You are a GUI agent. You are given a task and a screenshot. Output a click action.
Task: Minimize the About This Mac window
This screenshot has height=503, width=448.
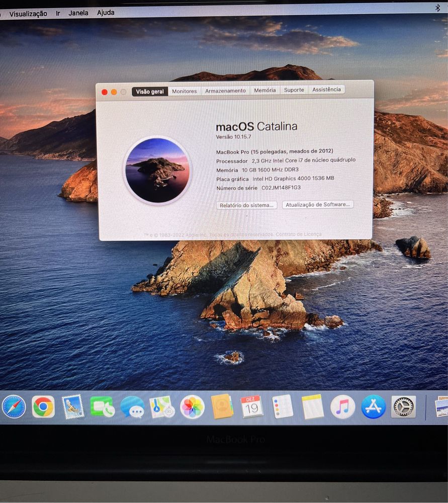tap(114, 92)
